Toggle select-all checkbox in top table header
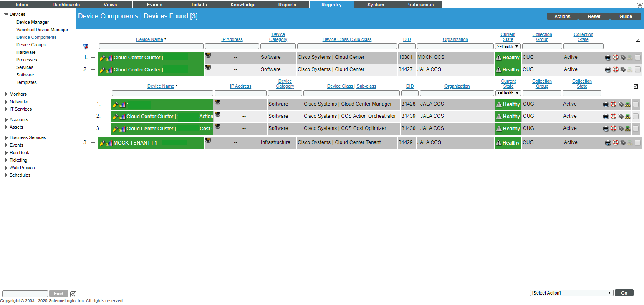Image resolution: width=644 pixels, height=305 pixels. point(638,40)
